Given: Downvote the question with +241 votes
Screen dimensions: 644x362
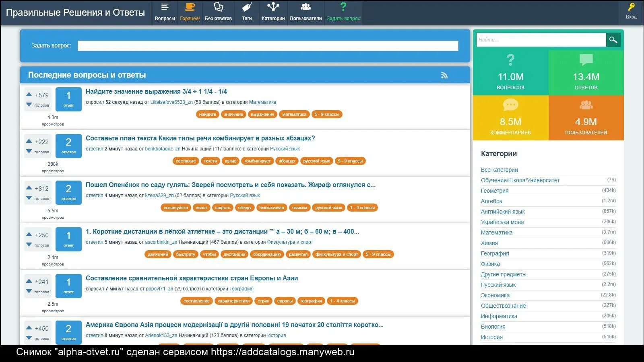Looking at the screenshot, I should pos(29,291).
